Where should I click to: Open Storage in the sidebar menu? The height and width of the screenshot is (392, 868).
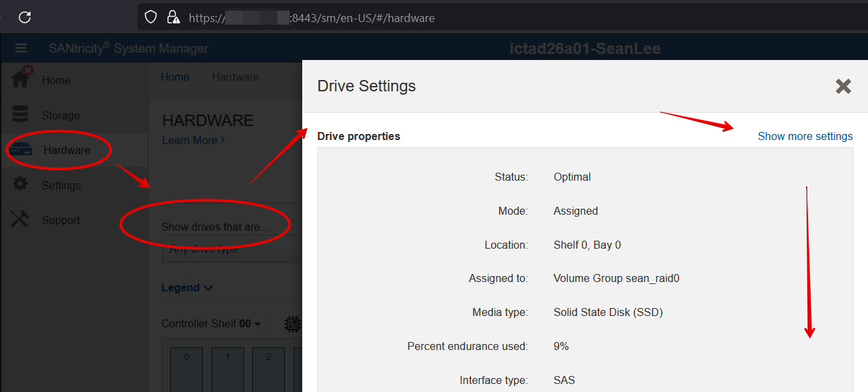click(x=61, y=115)
